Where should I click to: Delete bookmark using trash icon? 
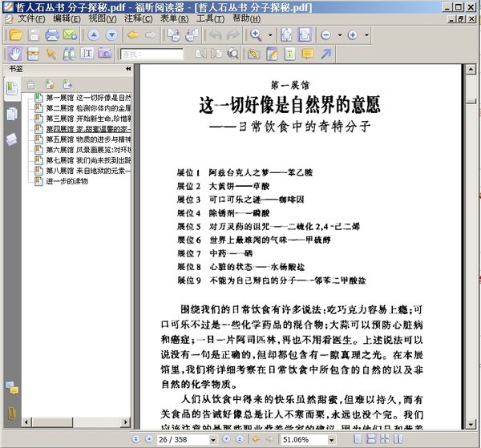tap(30, 84)
